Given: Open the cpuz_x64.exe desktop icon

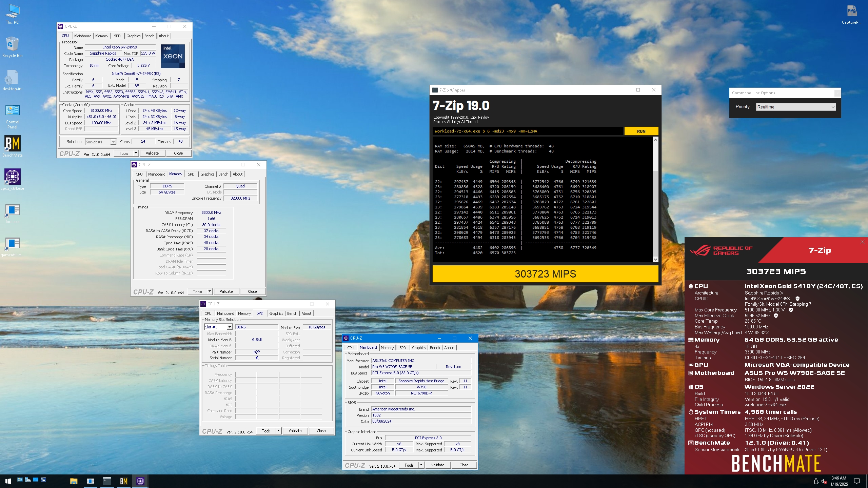Looking at the screenshot, I should (12, 180).
